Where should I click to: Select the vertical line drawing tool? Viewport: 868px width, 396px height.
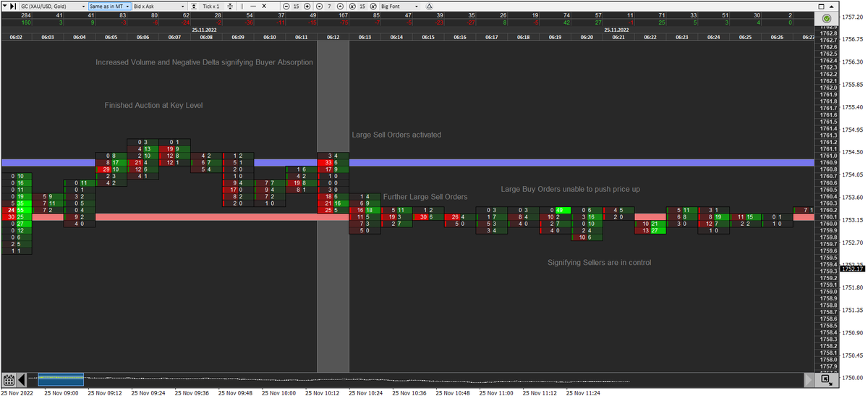pos(242,6)
